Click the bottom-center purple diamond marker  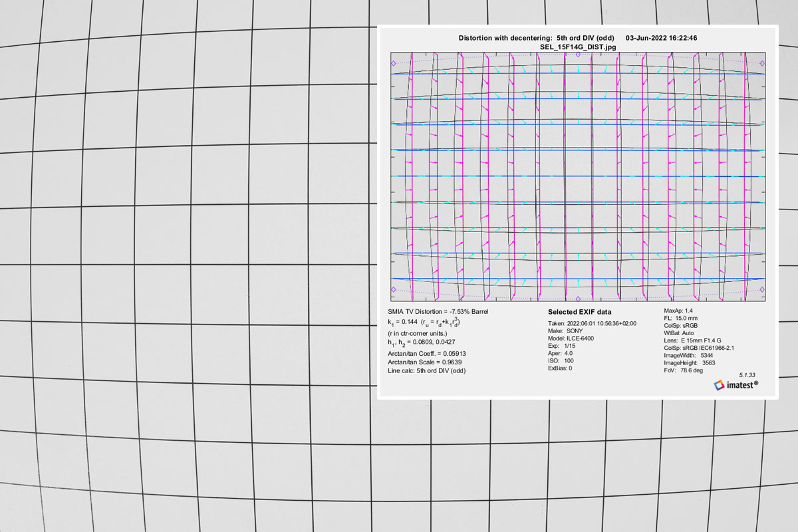(x=577, y=299)
